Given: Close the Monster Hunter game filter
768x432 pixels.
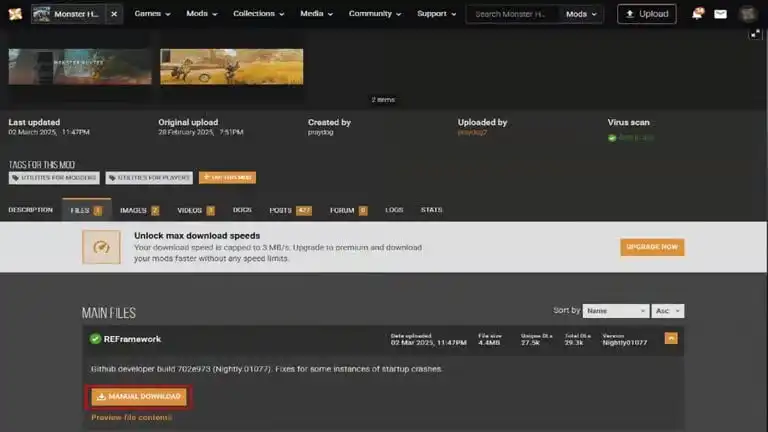Looking at the screenshot, I should tap(114, 14).
